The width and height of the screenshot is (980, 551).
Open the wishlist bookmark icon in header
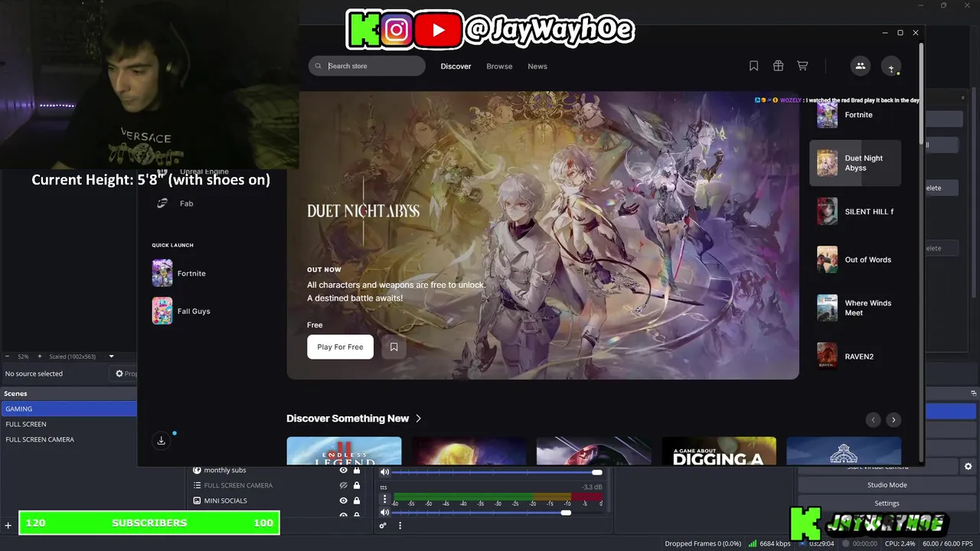coord(753,66)
